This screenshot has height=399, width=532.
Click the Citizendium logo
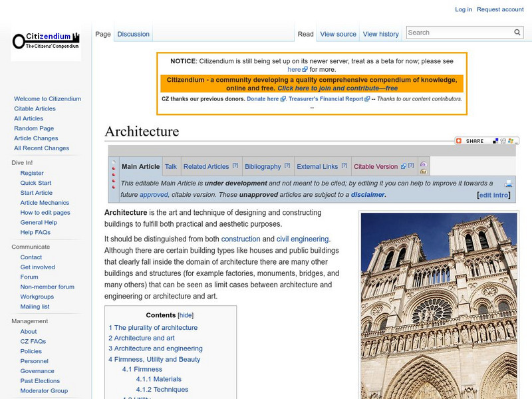[46, 42]
